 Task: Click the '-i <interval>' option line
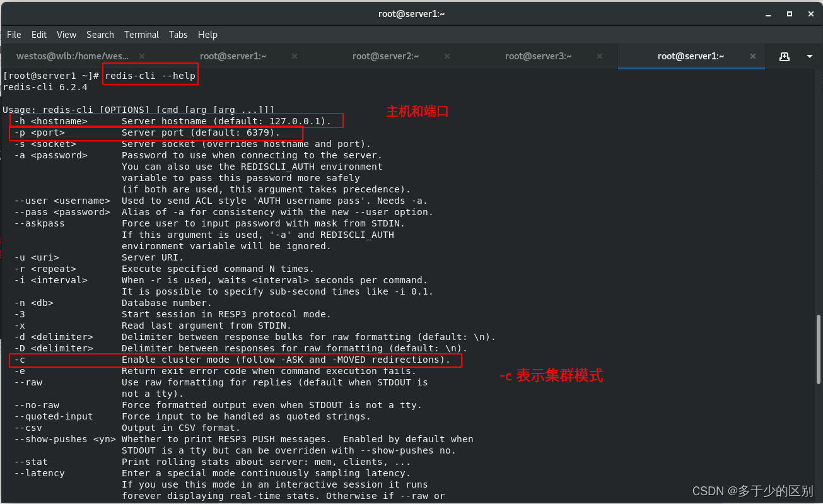[221, 280]
